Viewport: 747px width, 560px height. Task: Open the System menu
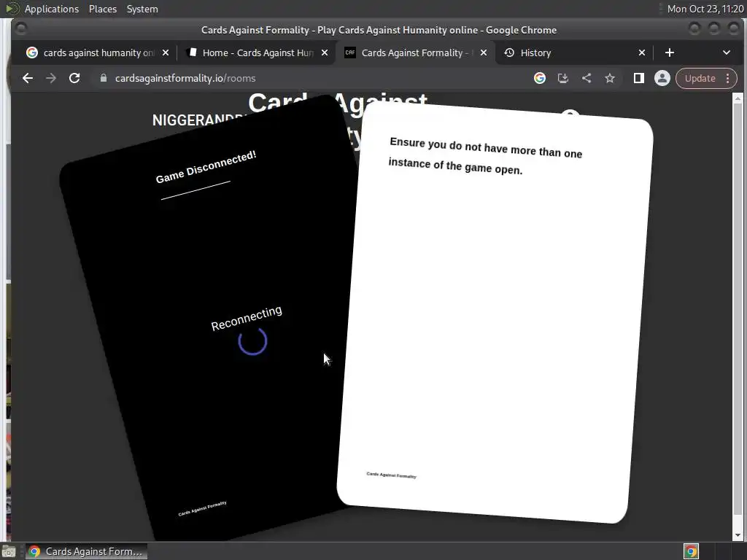point(142,9)
